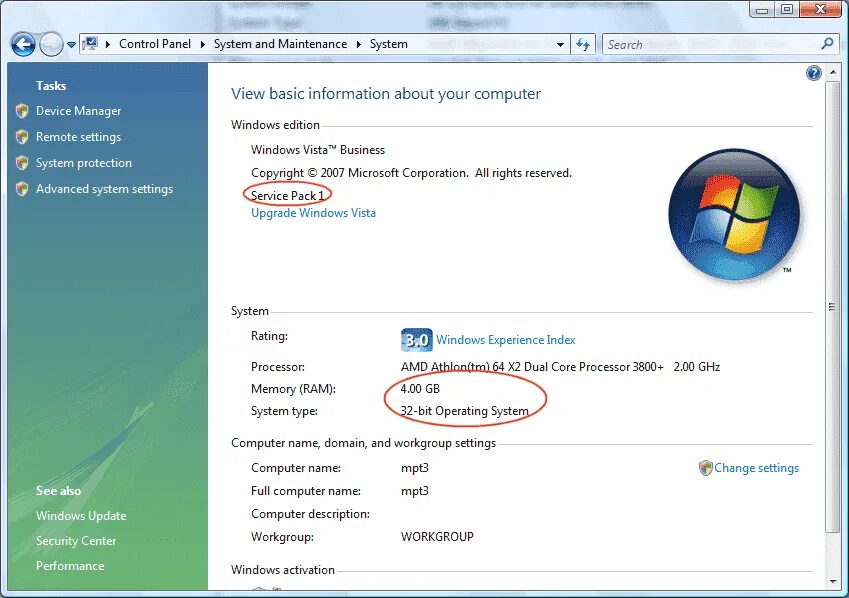Click the shield icon beside System protection
This screenshot has height=598, width=849.
coord(22,163)
